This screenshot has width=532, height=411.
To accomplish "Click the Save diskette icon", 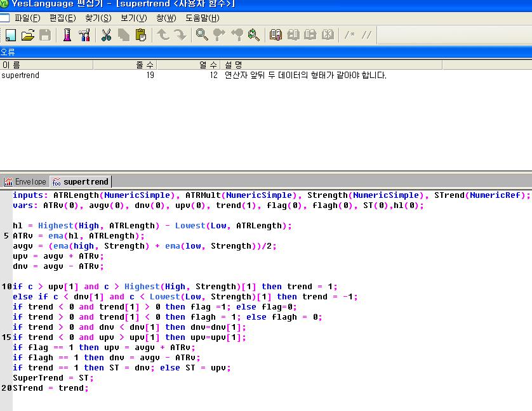I will click(x=45, y=35).
